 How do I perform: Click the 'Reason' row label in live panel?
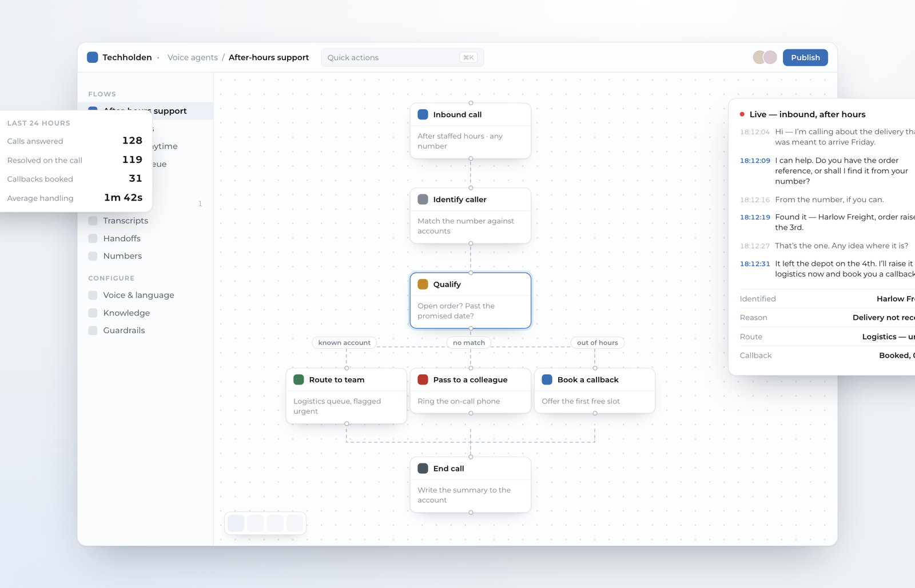754,318
